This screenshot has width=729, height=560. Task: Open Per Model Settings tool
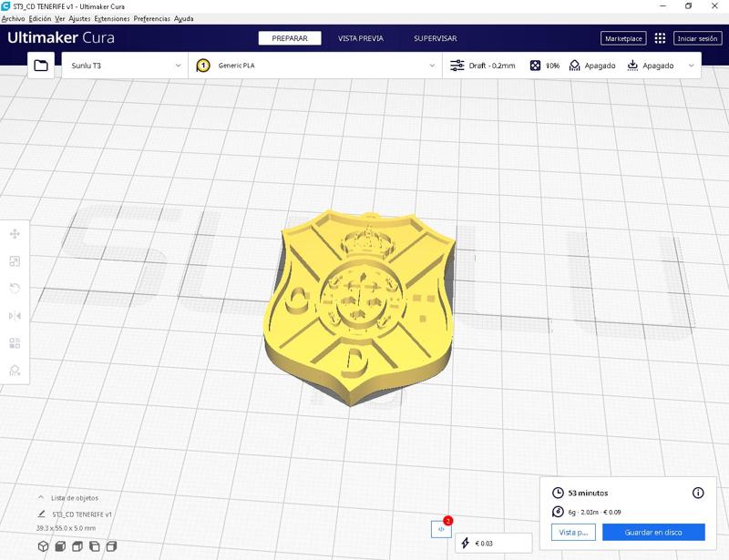pos(15,343)
